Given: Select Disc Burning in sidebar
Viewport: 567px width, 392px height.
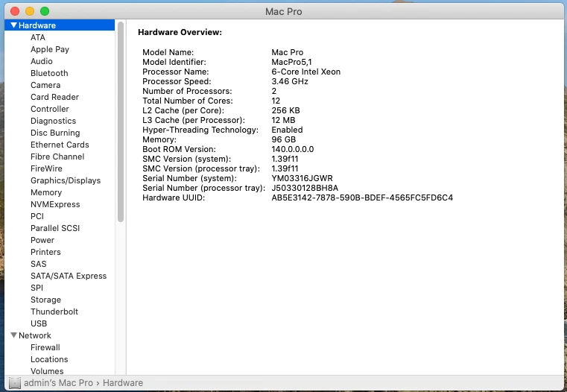Looking at the screenshot, I should click(x=55, y=133).
